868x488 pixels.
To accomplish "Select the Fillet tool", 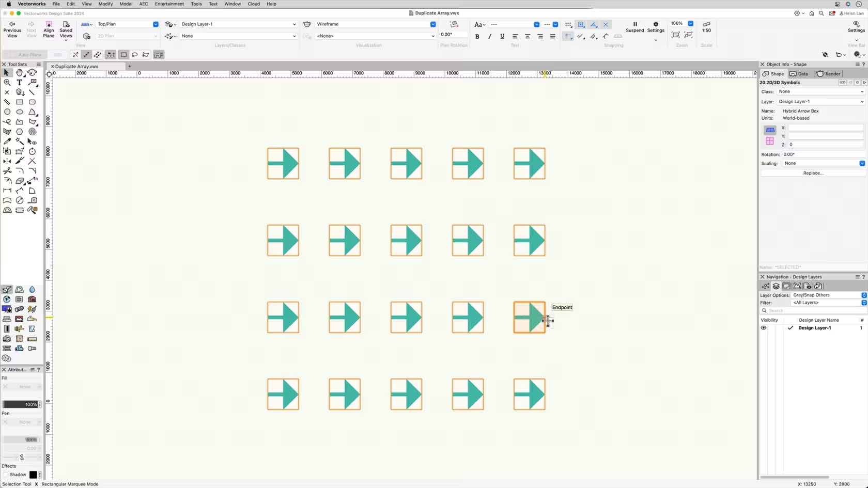I will [20, 171].
